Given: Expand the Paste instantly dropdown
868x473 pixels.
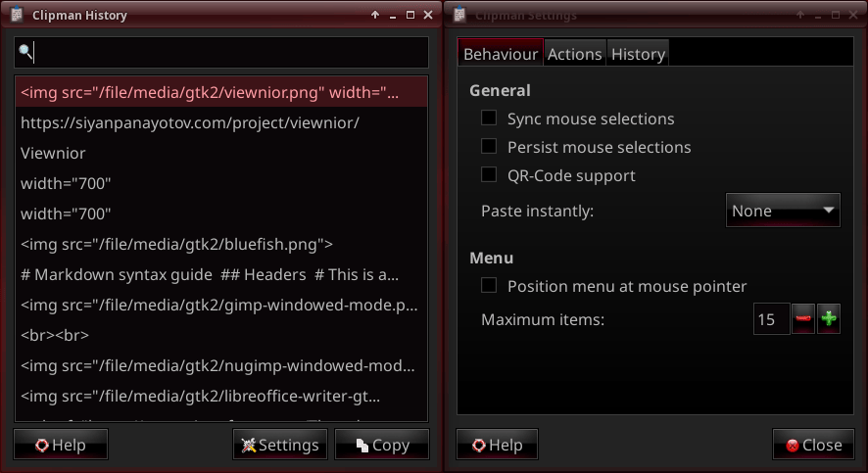Looking at the screenshot, I should tap(782, 211).
